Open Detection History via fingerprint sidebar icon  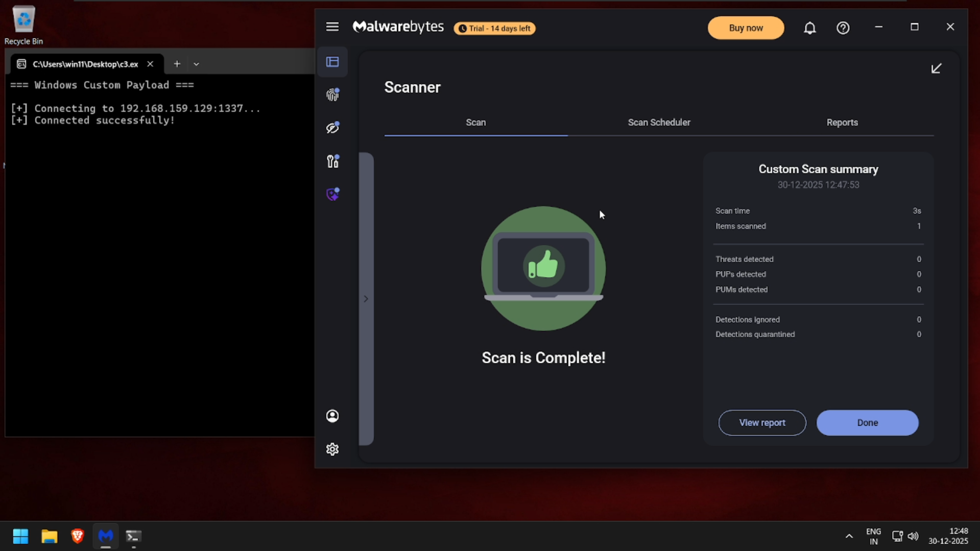pos(332,94)
